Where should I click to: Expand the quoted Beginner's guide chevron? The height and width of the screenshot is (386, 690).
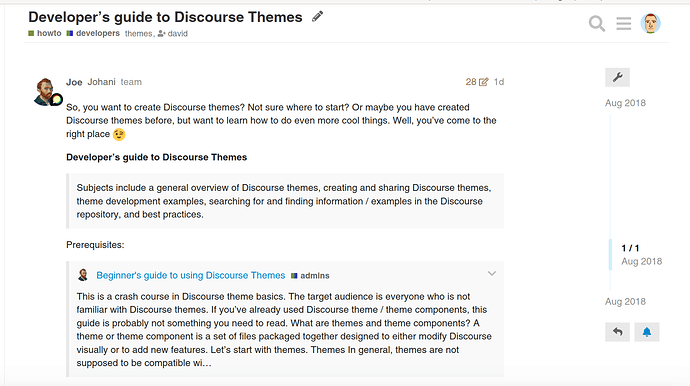(x=492, y=273)
